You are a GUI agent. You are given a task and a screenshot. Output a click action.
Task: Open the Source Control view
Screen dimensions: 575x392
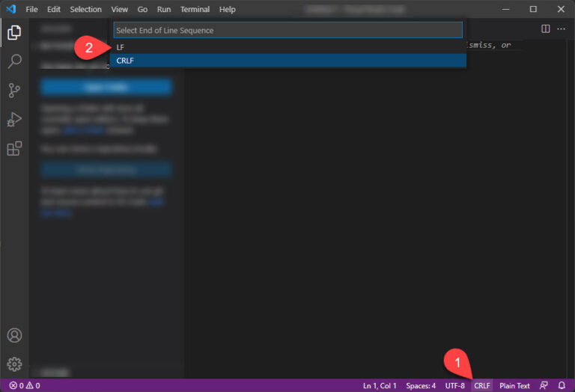coord(14,91)
